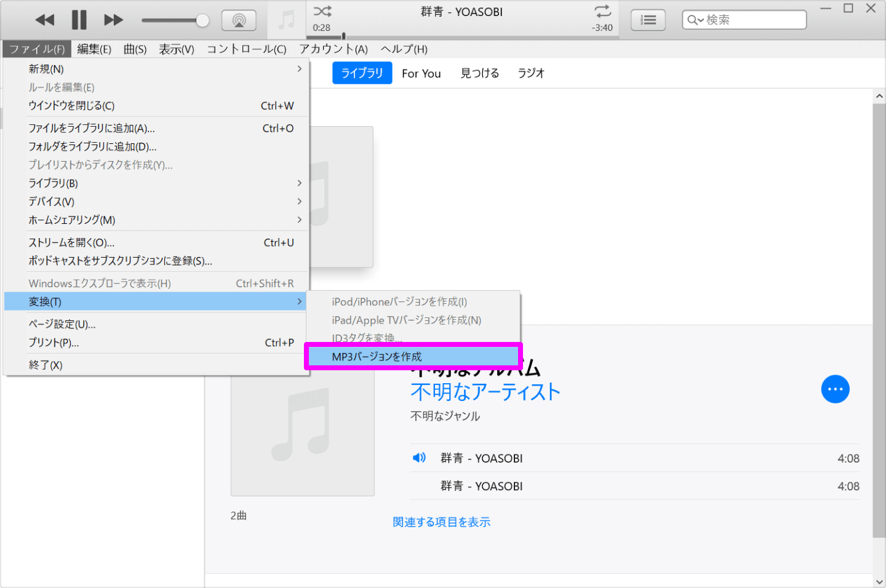Click the scrollbar down arrow

click(x=879, y=581)
